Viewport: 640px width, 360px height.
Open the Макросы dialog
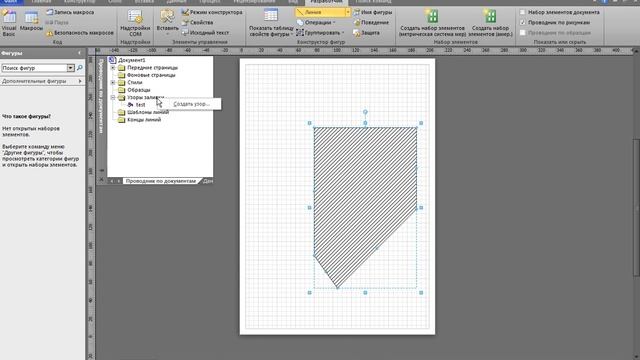coord(31,21)
